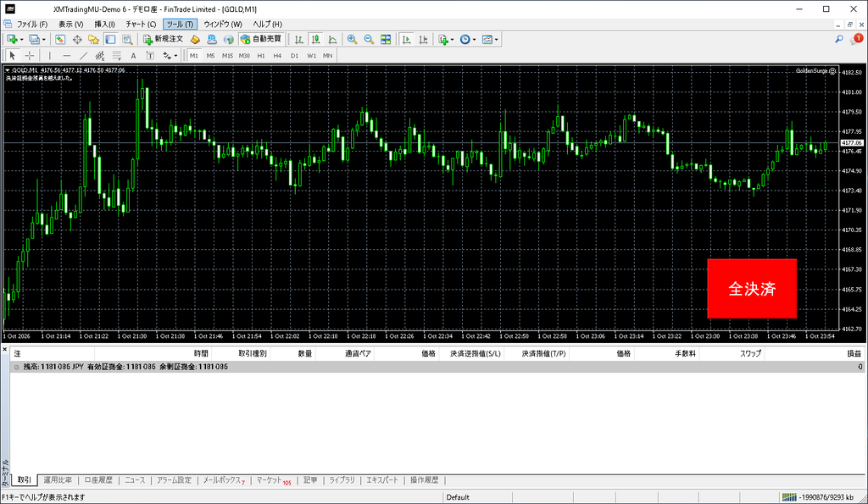Open the MetaEditor yellow book icon
Viewport: 868px width, 504px height.
coord(195,39)
